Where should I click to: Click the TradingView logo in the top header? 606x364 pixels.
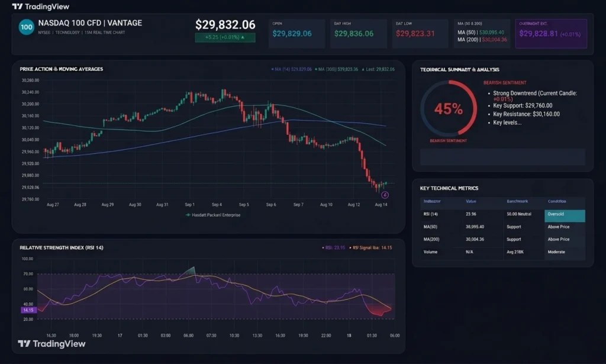pos(41,7)
